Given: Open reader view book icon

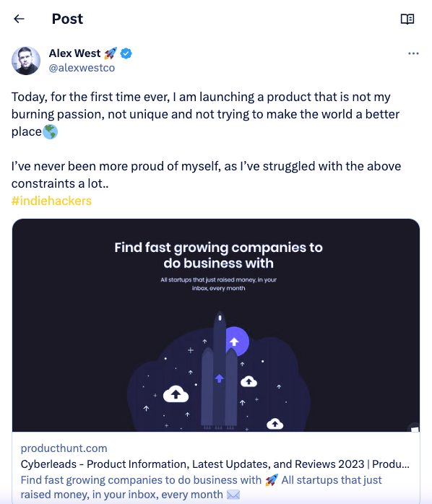Looking at the screenshot, I should [x=407, y=19].
